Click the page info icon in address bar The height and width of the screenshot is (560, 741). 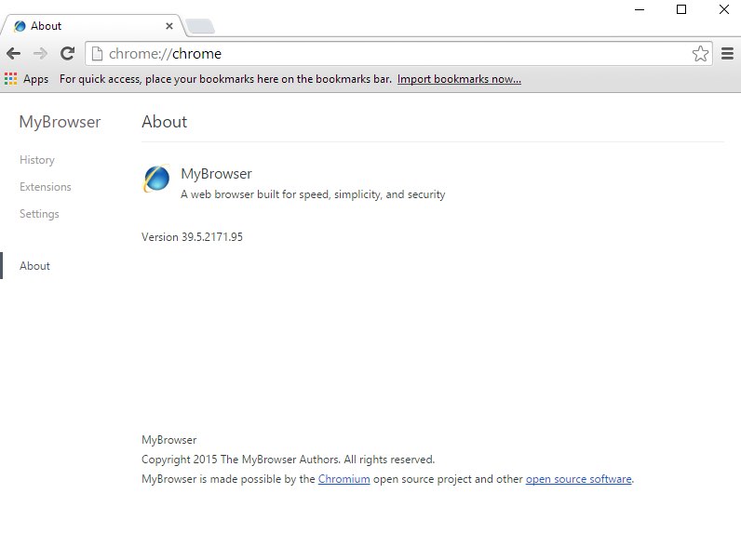click(x=96, y=54)
